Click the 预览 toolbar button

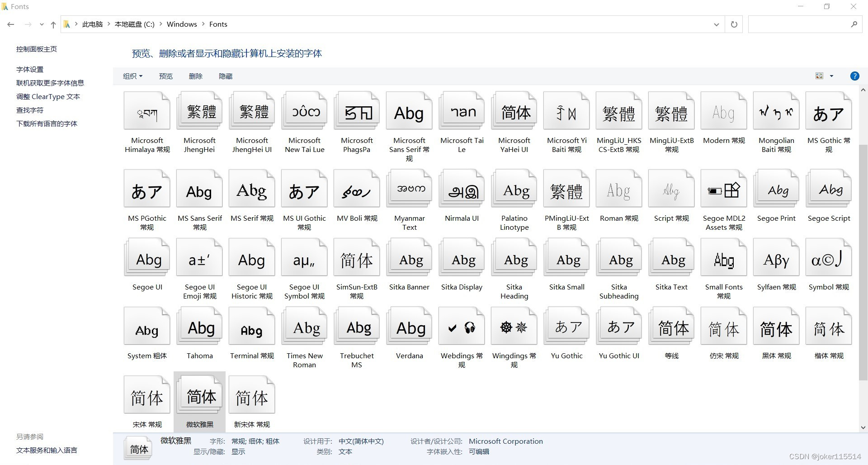pyautogui.click(x=165, y=76)
